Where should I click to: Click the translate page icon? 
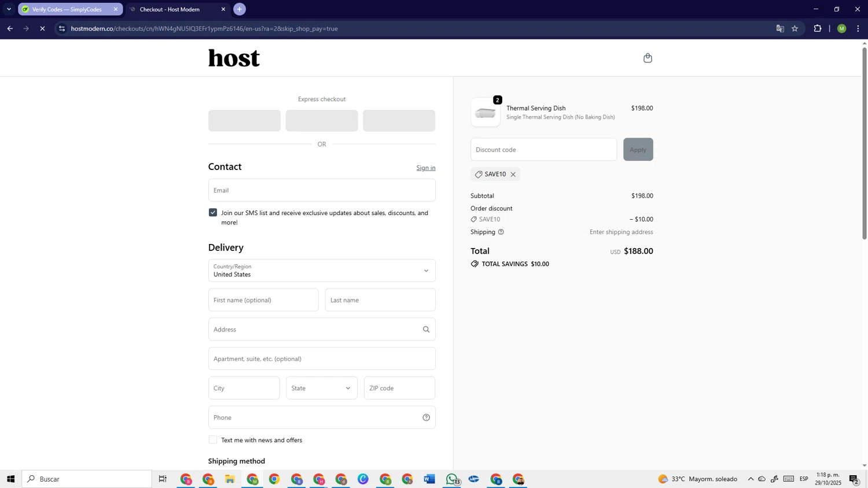[780, 28]
